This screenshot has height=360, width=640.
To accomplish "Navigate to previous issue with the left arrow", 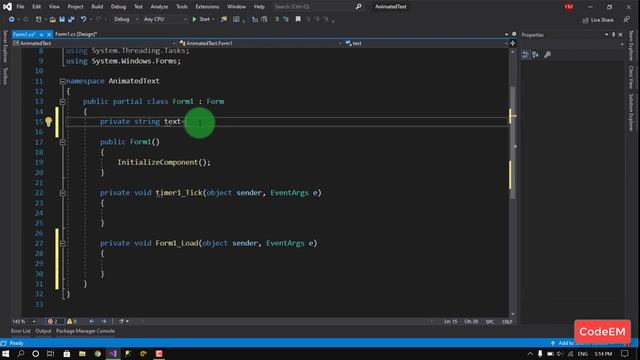I will 92,321.
